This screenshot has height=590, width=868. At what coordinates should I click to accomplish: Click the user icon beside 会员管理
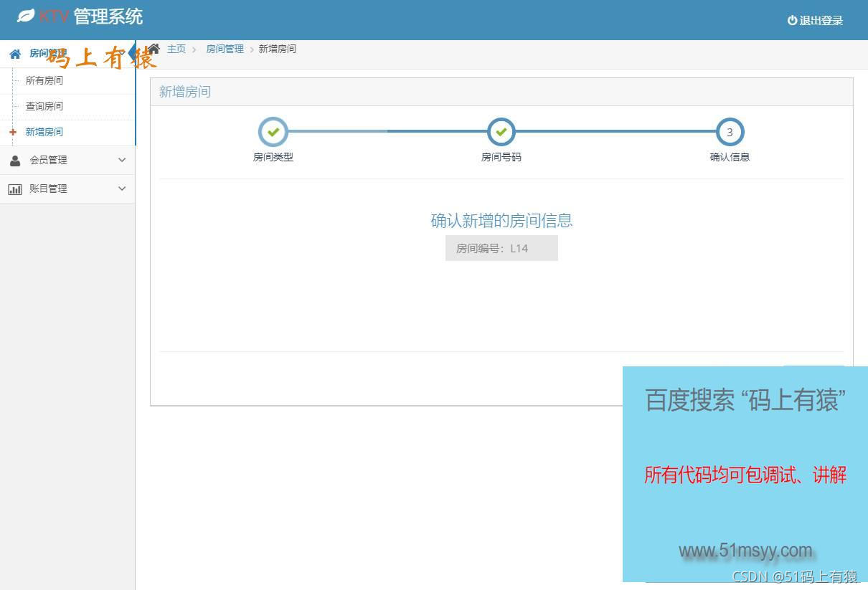click(x=15, y=161)
